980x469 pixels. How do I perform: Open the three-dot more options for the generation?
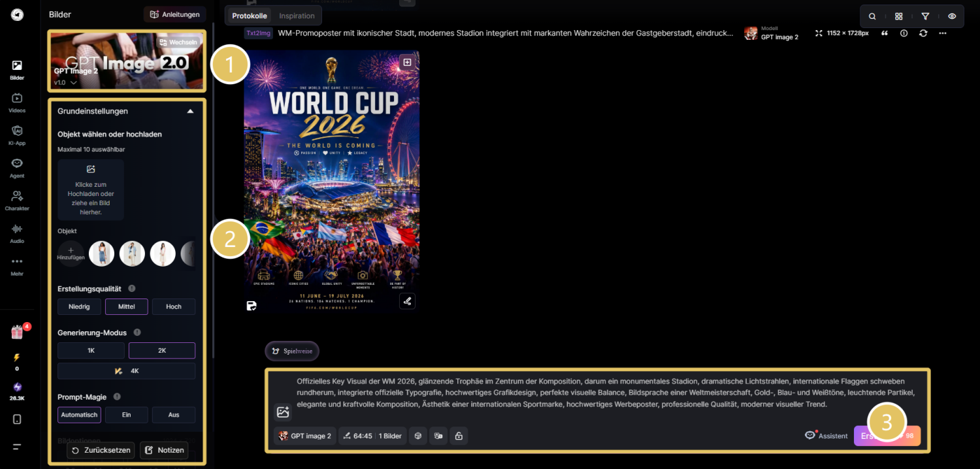[x=942, y=33]
